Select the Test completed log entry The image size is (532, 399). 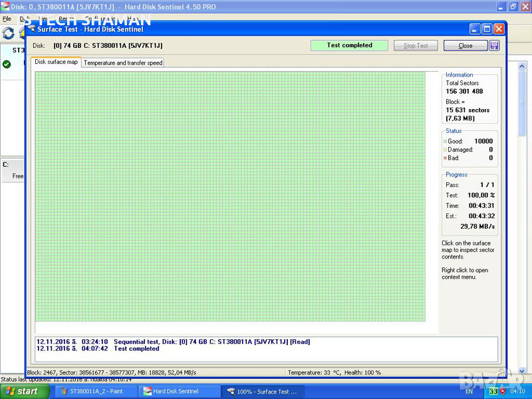136,348
